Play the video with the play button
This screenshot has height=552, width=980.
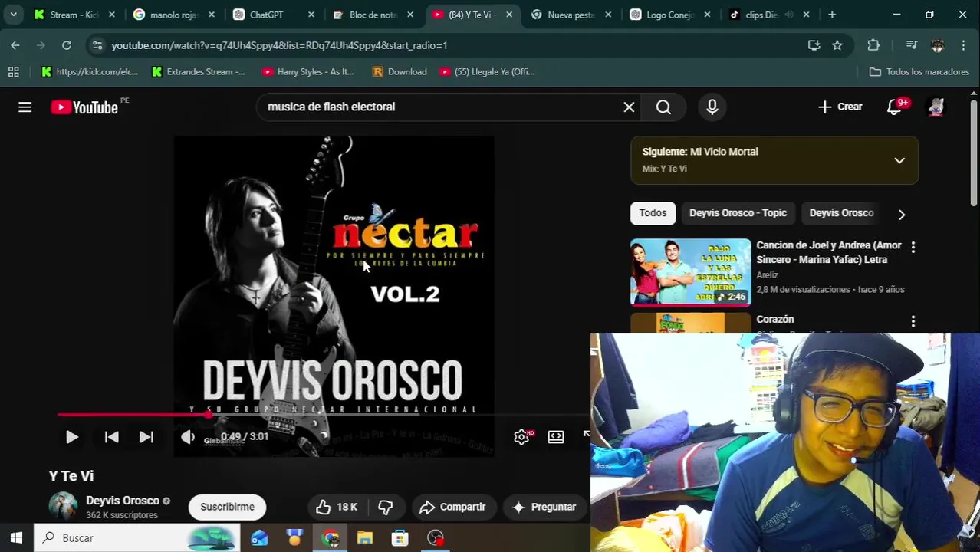coord(71,437)
